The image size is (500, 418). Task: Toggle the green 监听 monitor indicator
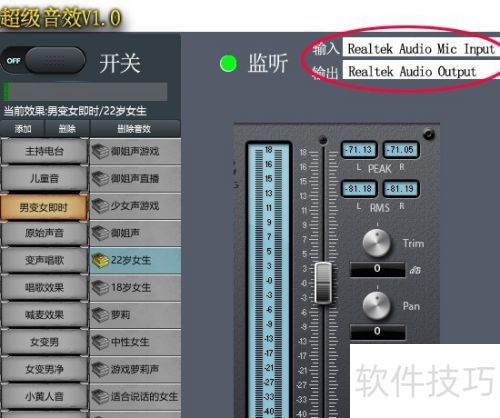click(x=228, y=63)
